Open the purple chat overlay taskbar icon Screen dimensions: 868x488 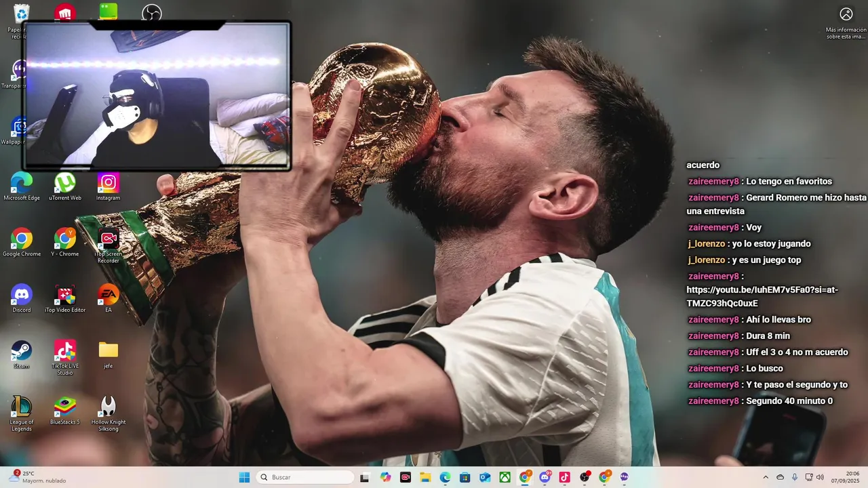pos(624,477)
